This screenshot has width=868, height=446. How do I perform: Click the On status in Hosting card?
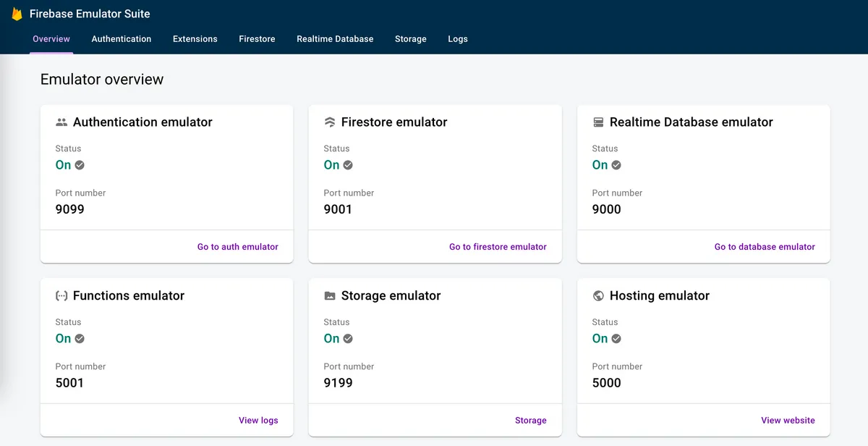tap(600, 339)
